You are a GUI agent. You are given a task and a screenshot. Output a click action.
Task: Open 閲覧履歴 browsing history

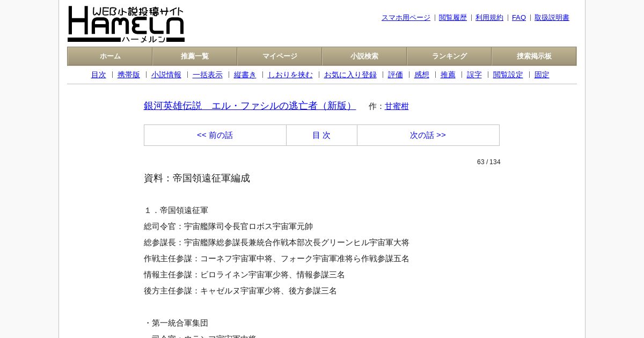(x=453, y=18)
